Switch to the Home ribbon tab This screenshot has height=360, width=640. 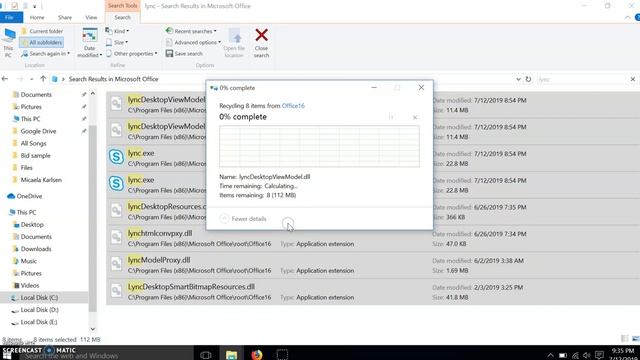tap(37, 18)
